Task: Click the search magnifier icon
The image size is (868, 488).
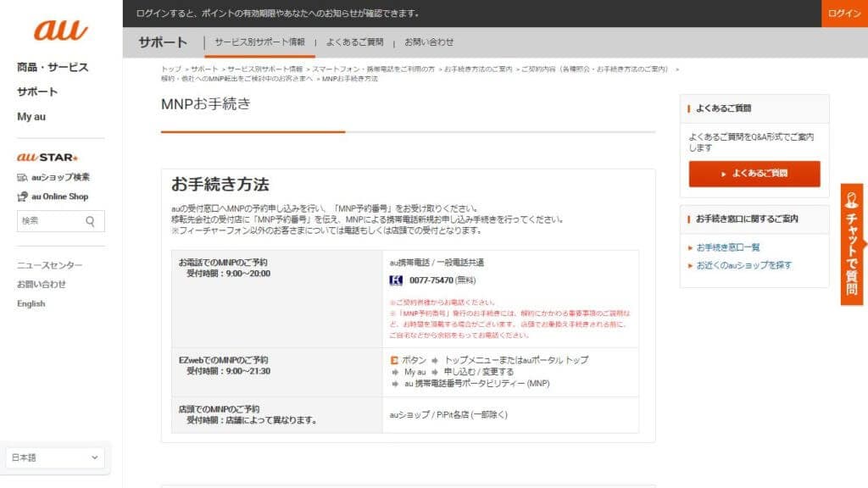Action: [90, 221]
